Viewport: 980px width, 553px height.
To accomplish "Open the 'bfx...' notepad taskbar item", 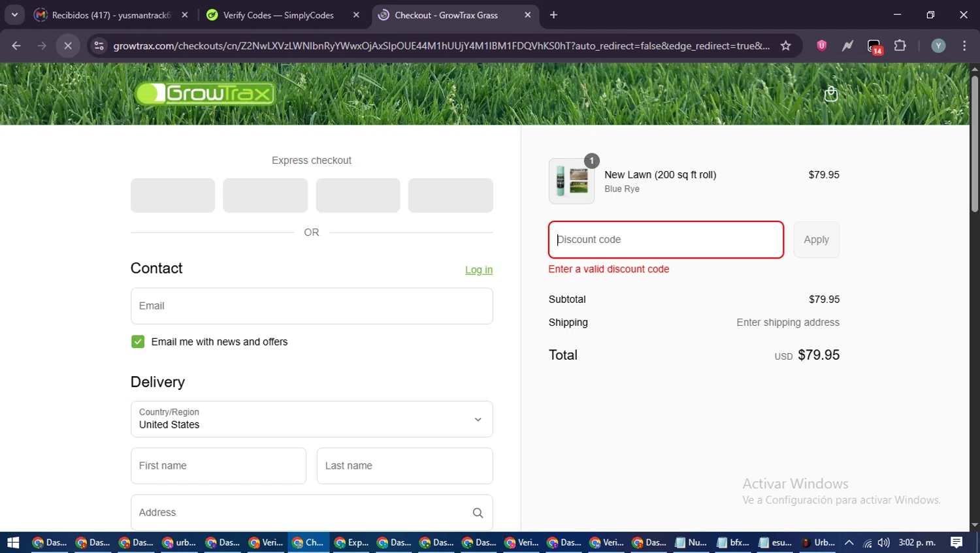I will 734,543.
